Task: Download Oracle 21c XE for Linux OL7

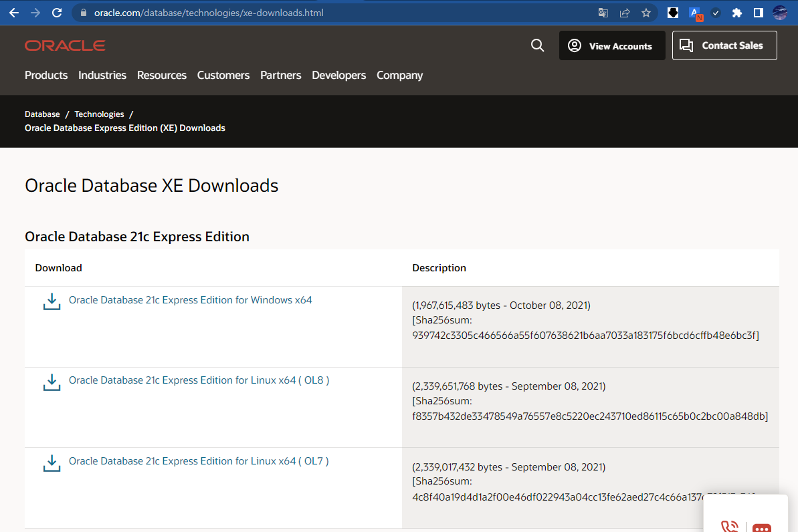Action: pyautogui.click(x=199, y=461)
